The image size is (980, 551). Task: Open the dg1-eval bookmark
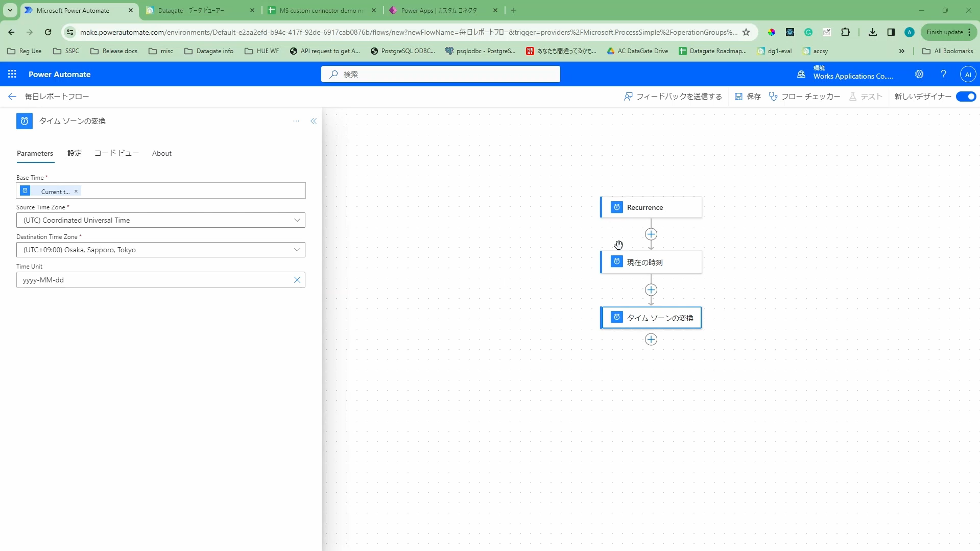click(775, 51)
